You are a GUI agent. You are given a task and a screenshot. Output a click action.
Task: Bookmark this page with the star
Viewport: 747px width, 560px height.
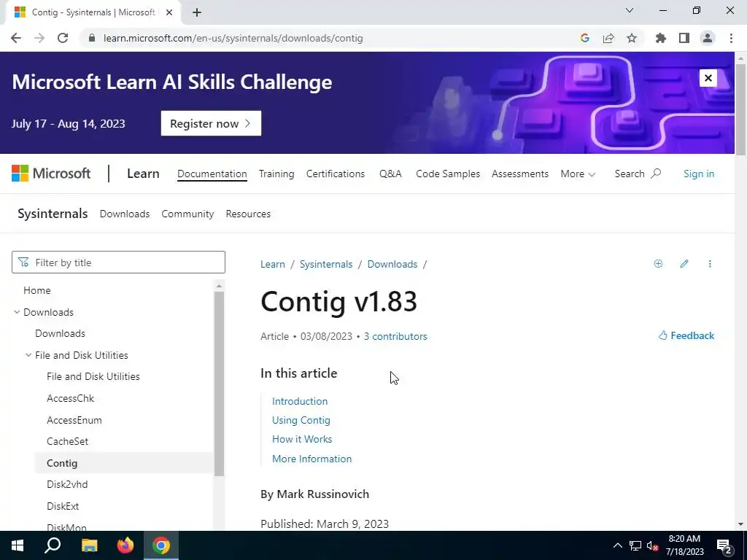632,38
